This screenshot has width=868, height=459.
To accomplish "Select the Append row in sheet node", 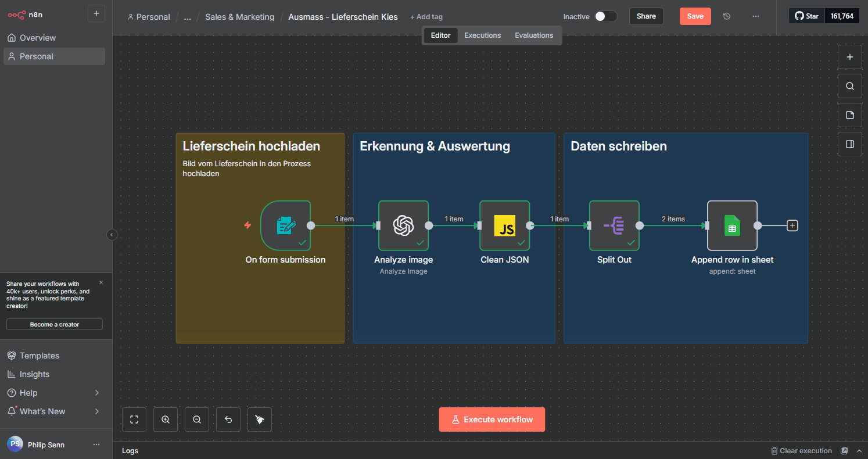I will [x=732, y=225].
